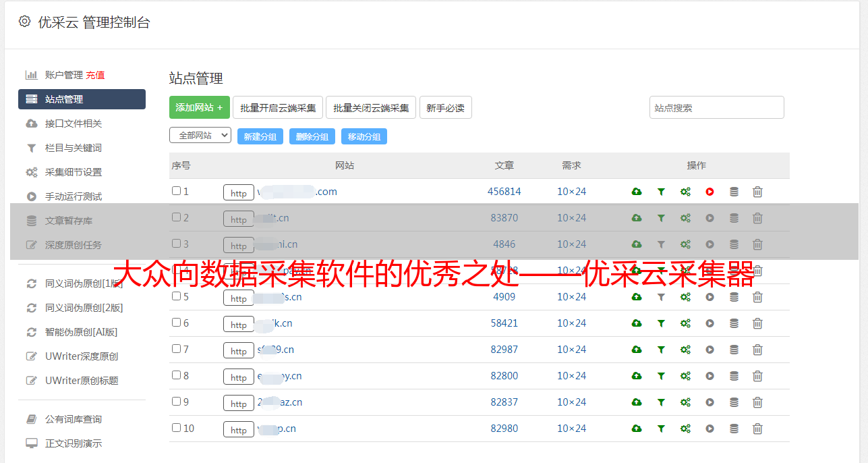Click the 批量开启云端采集 button
Image resolution: width=868 pixels, height=463 pixels.
(278, 107)
